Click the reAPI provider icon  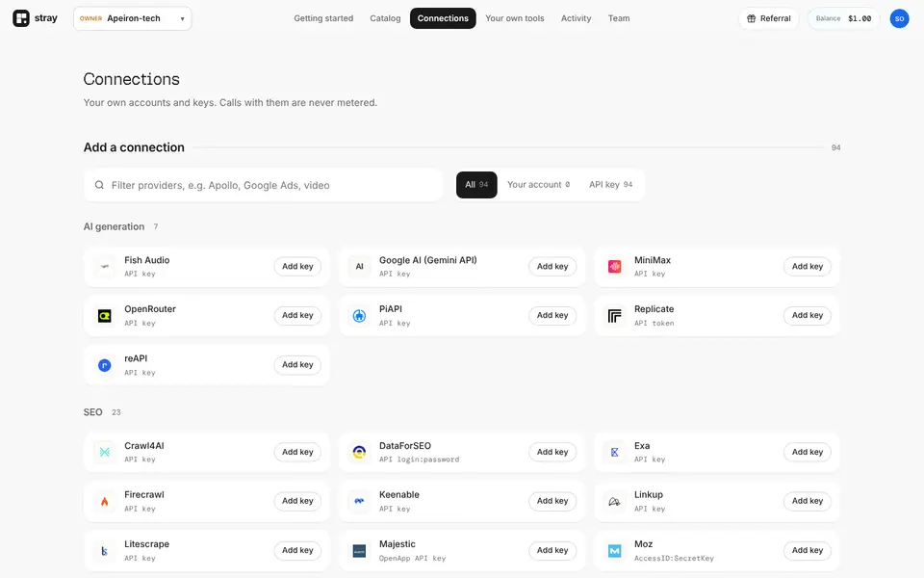[x=104, y=365]
